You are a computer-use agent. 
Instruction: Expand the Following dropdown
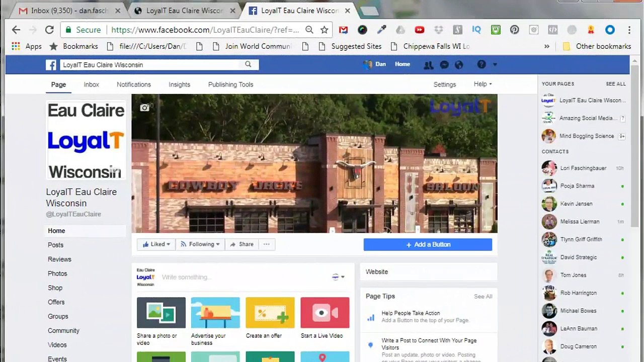(x=200, y=244)
